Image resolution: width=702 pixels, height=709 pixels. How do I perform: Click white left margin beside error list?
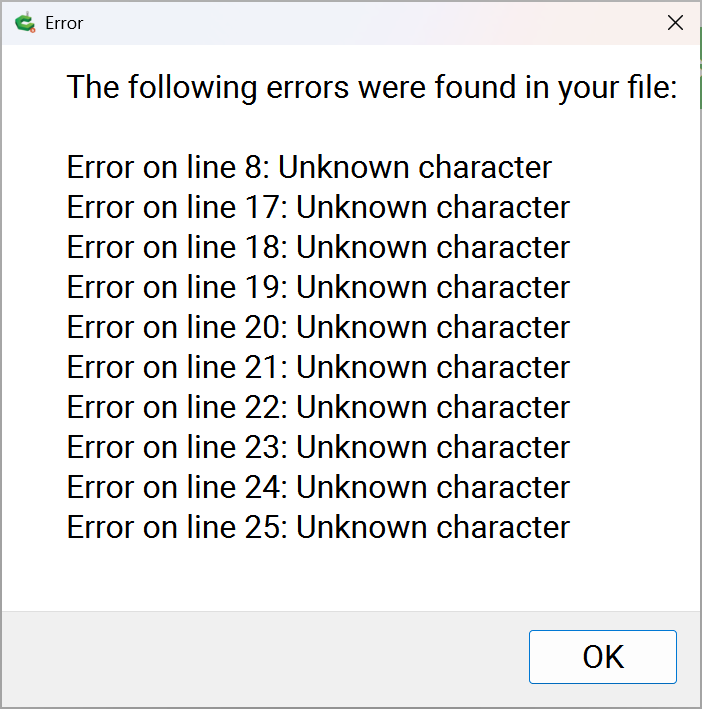tap(33, 350)
